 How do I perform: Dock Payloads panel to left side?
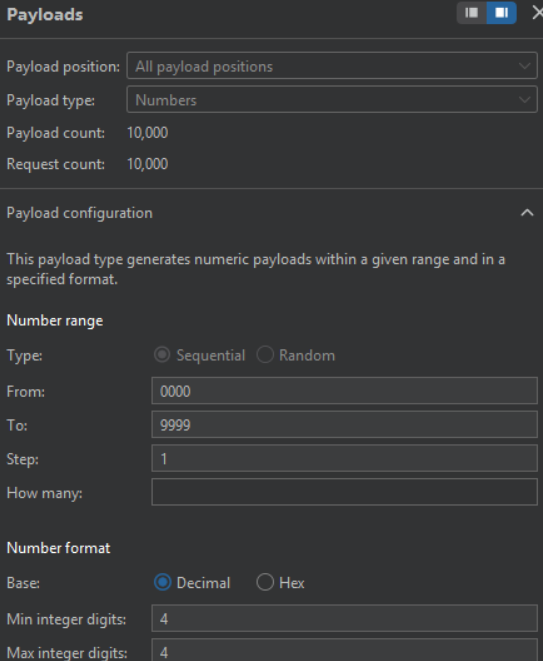(x=472, y=13)
